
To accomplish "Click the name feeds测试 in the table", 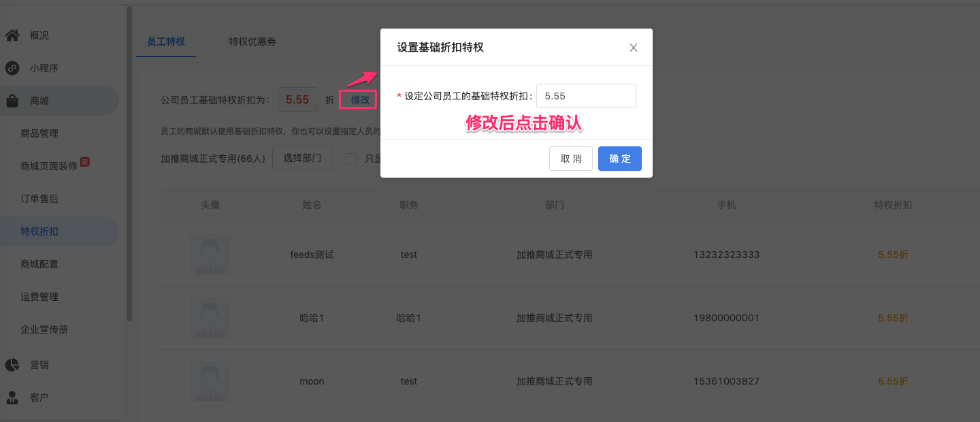I will pos(312,255).
